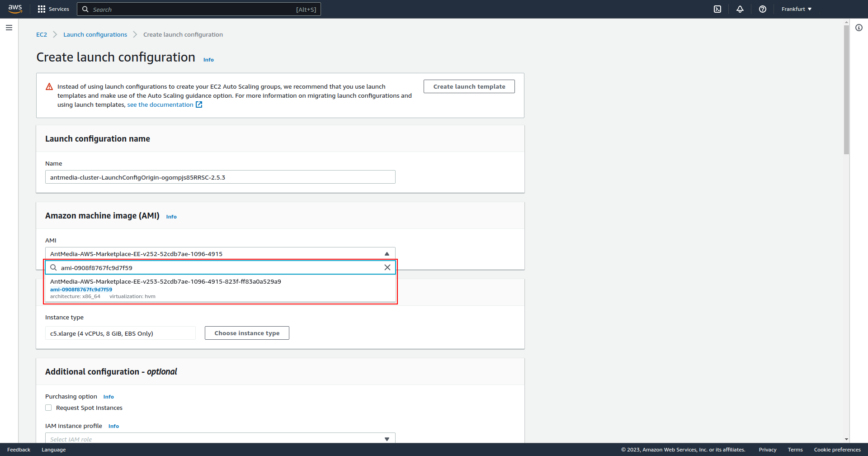
Task: Click Create launch configuration breadcrumb text
Action: coord(183,34)
